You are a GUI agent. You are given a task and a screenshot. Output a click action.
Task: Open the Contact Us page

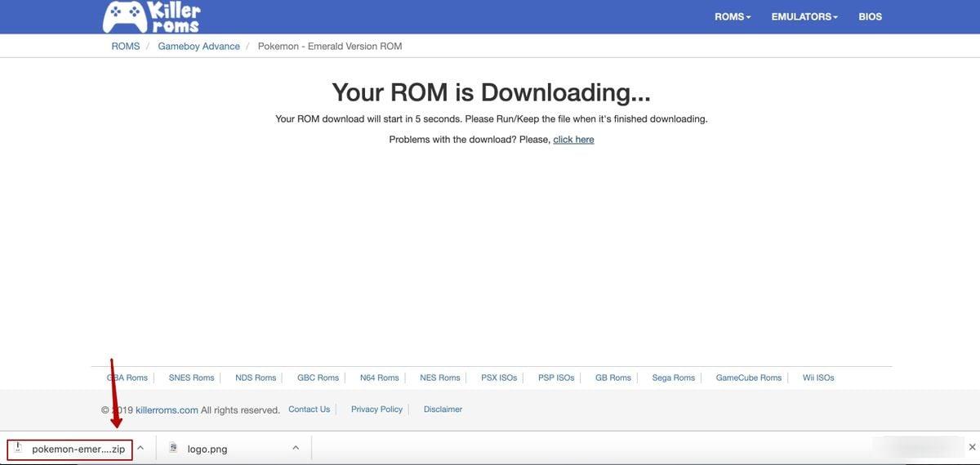309,409
